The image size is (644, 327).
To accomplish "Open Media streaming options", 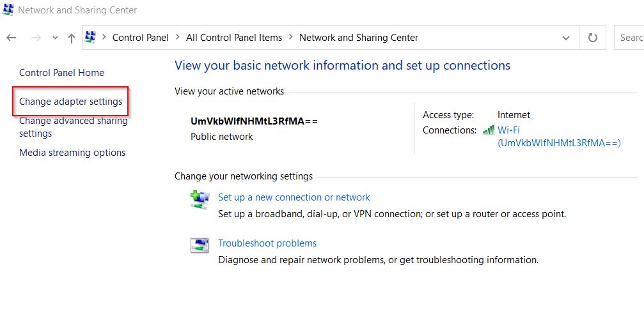I will click(72, 153).
